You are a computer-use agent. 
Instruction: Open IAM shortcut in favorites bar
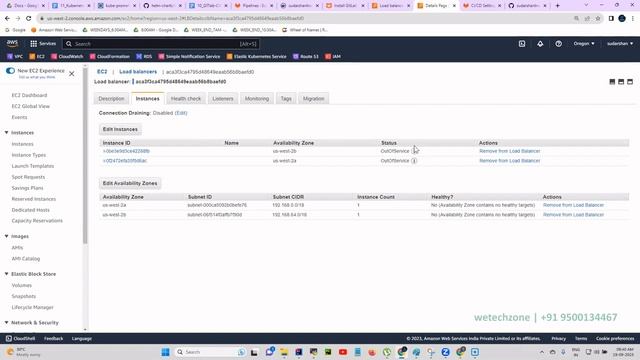tap(333, 56)
